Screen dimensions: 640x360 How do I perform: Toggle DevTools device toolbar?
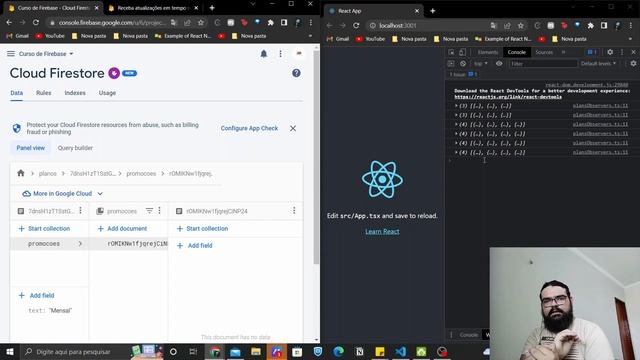click(462, 52)
